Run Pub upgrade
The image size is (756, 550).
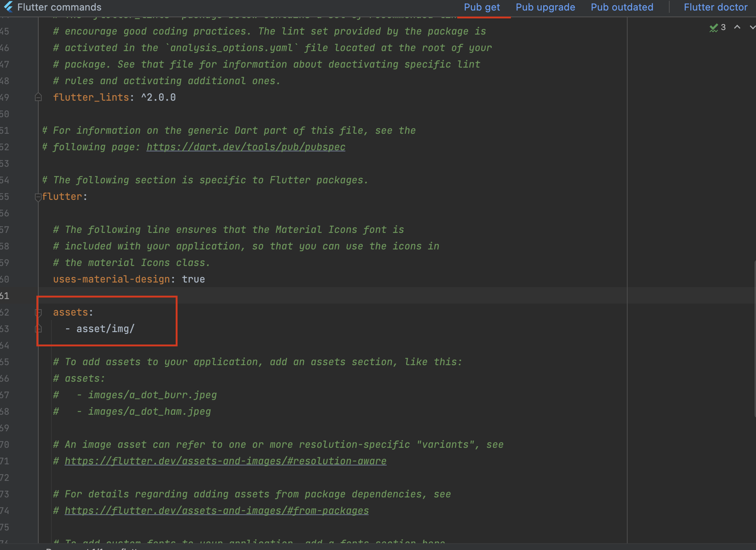coord(545,7)
